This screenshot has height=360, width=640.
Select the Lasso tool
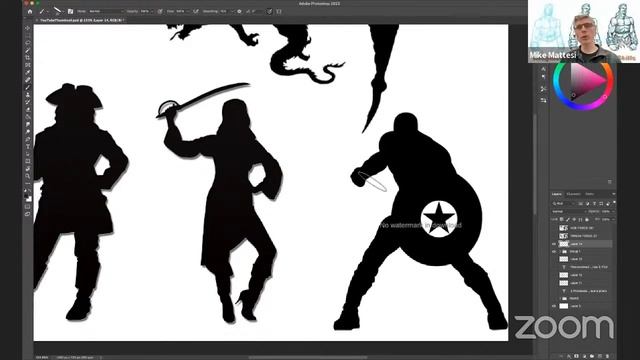[x=28, y=43]
